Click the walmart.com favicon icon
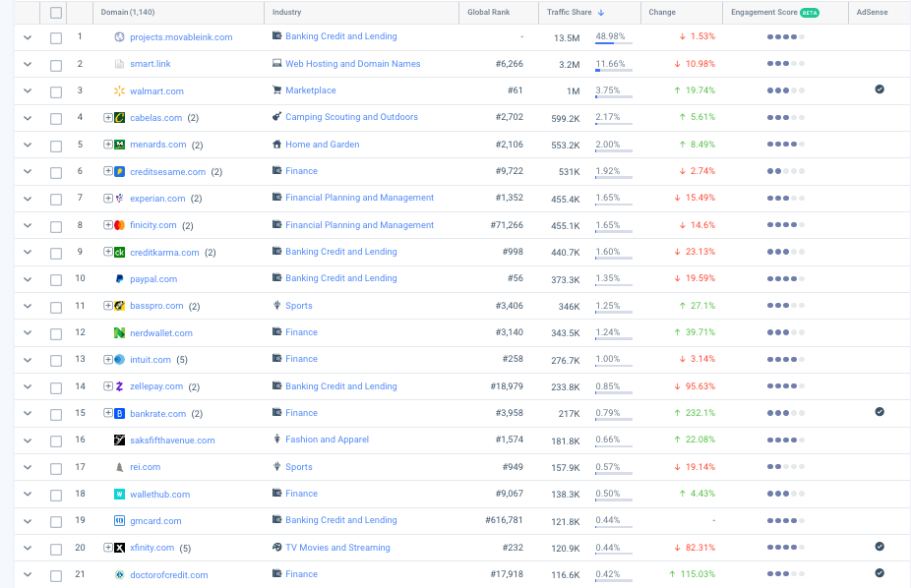 coord(119,90)
